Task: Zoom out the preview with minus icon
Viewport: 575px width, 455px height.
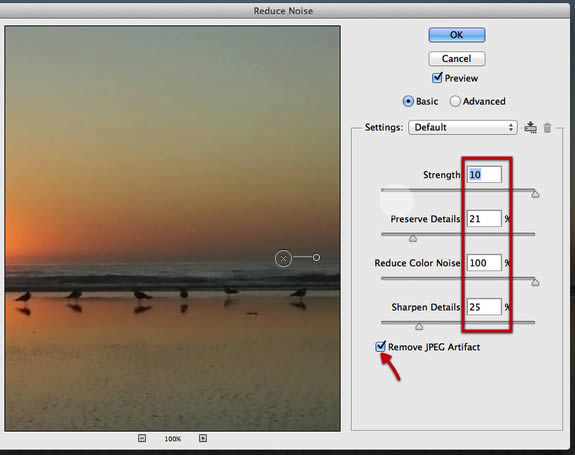Action: click(x=142, y=438)
